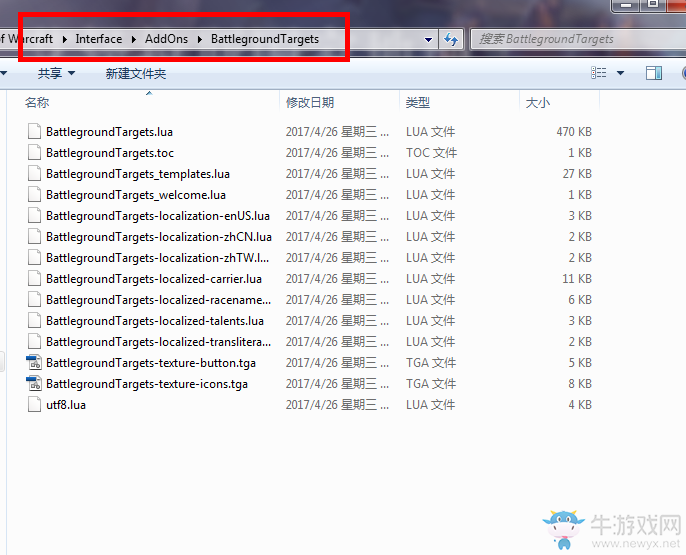Click 新建文件夹 new folder button

pyautogui.click(x=136, y=73)
